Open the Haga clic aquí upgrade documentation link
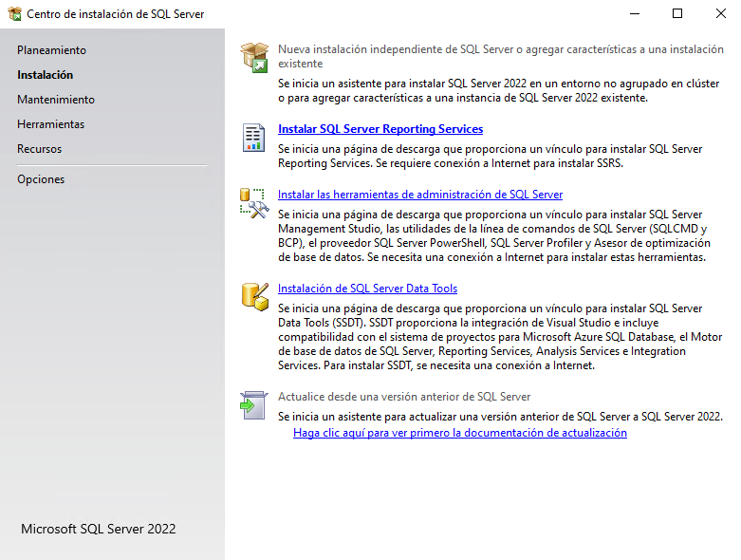The image size is (741, 560). pos(460,433)
